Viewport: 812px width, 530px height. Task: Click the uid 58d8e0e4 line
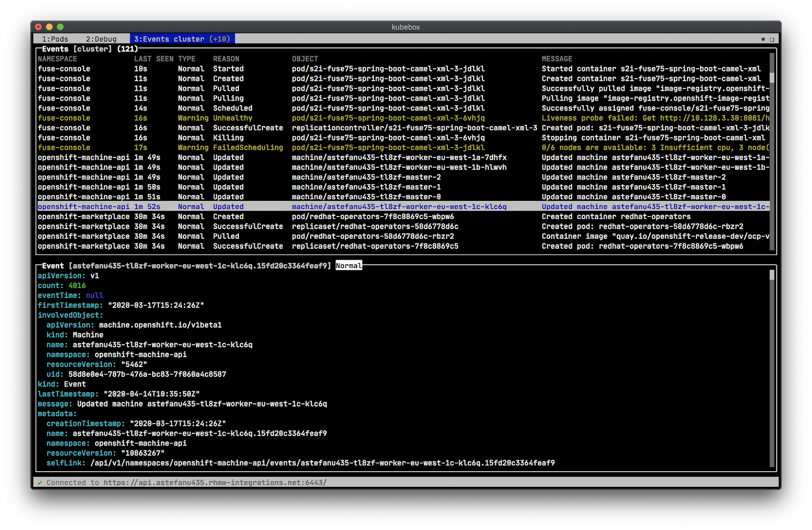pyautogui.click(x=136, y=374)
